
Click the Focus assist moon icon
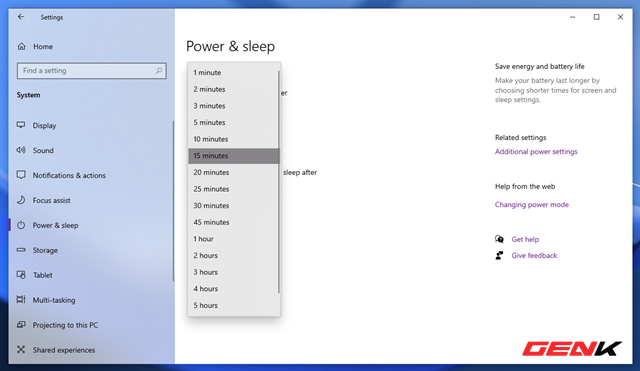click(21, 200)
